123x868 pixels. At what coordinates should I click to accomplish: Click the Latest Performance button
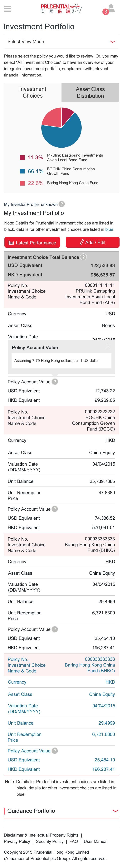32,243
